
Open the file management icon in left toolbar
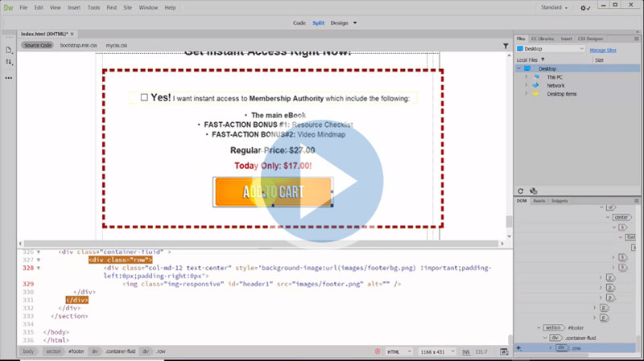tap(8, 50)
